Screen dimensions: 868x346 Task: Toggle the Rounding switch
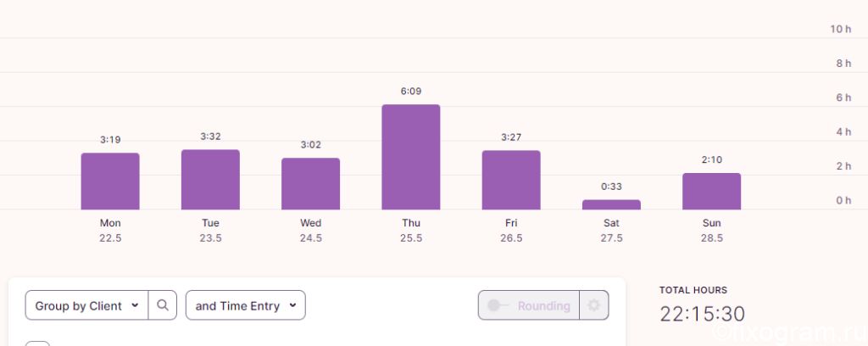coord(498,305)
